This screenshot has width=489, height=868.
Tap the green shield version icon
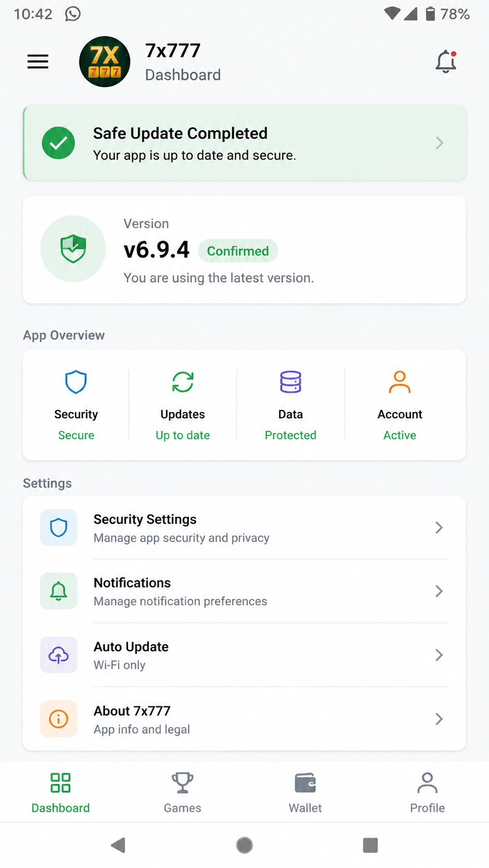(73, 249)
